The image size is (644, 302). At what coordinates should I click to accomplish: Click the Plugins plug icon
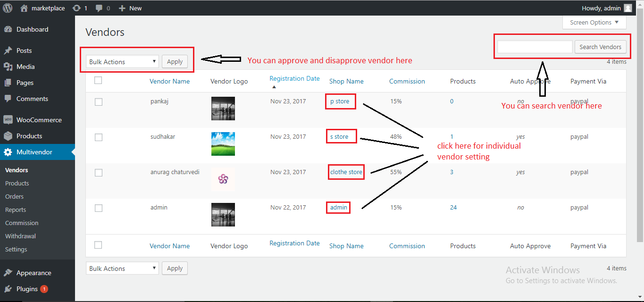pos(8,289)
